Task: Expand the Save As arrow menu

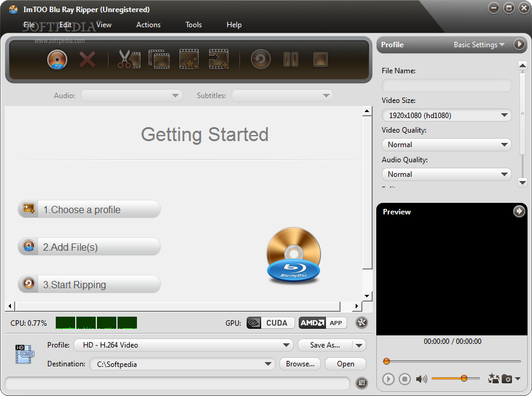Action: [x=359, y=346]
